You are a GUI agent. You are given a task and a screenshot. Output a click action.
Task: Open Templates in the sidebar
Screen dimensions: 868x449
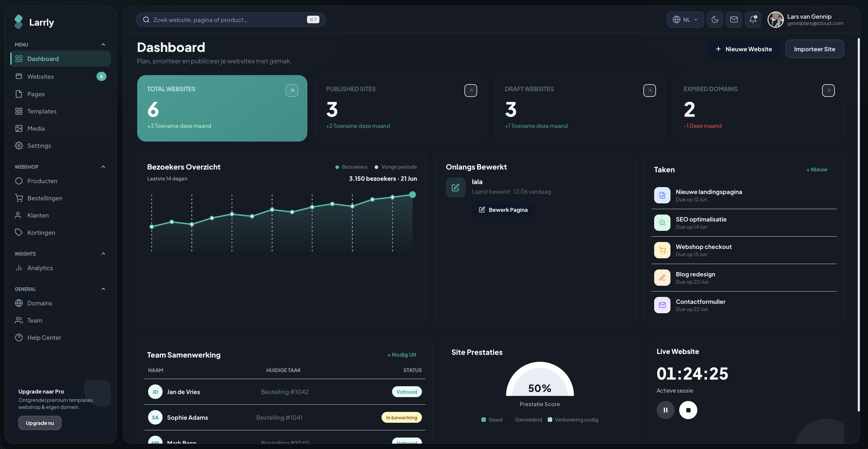point(61,111)
